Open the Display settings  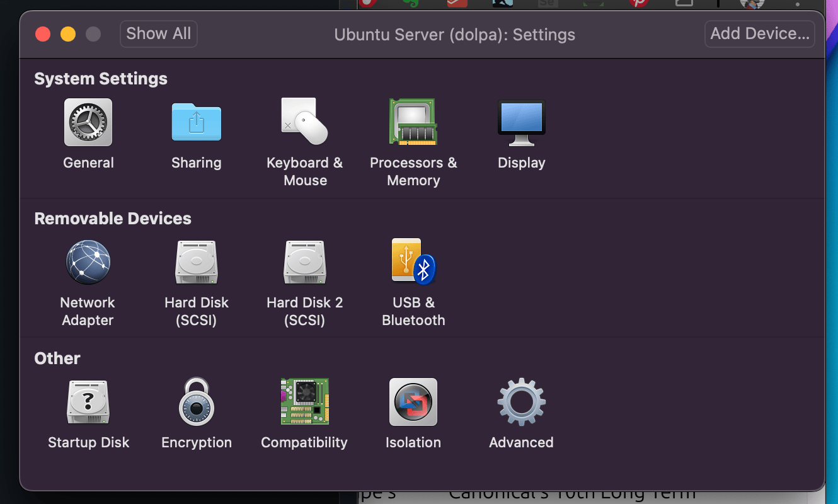[x=521, y=123]
